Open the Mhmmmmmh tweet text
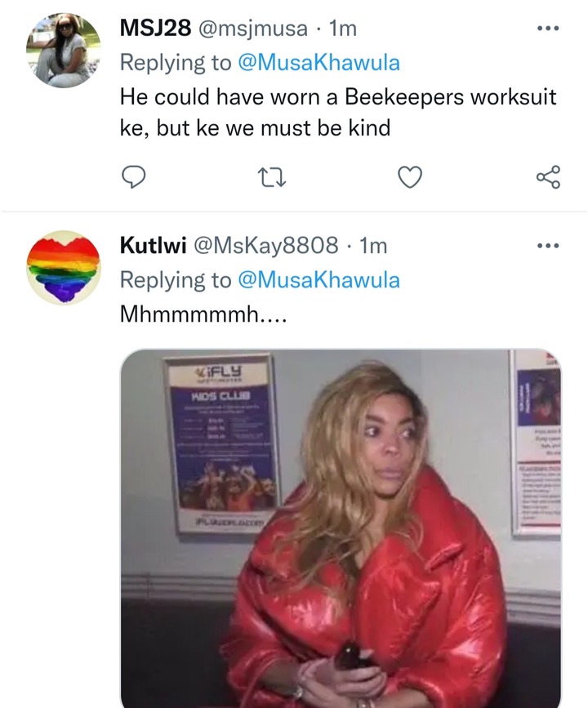This screenshot has width=588, height=708. click(x=203, y=314)
